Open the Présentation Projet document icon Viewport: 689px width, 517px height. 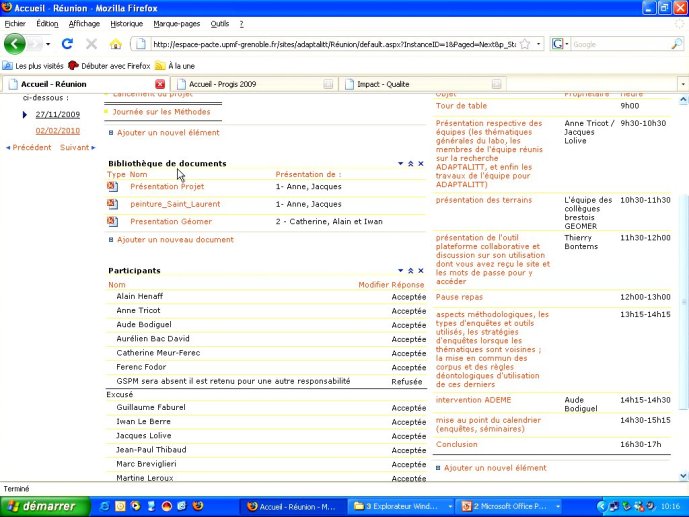(x=112, y=187)
